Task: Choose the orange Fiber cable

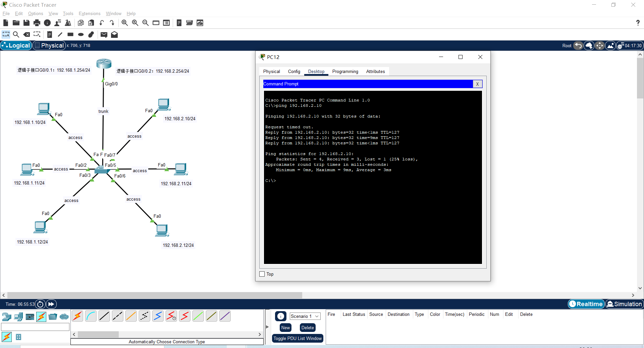Action: point(131,316)
